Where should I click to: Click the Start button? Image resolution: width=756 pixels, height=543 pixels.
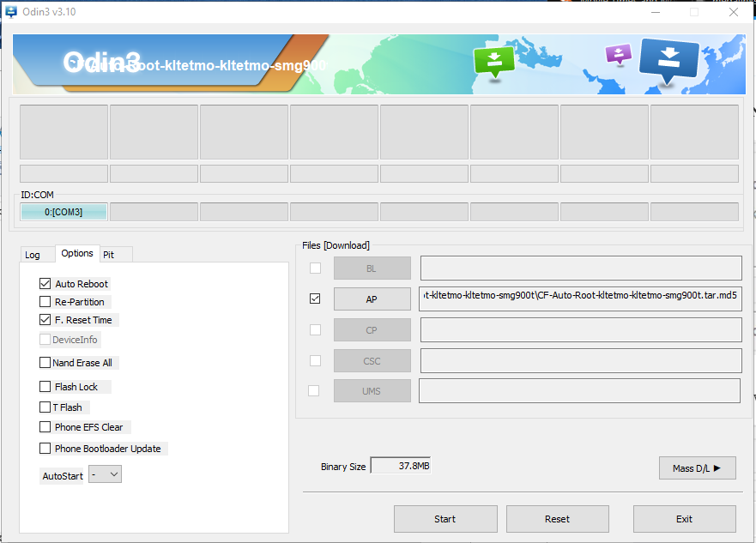[445, 519]
